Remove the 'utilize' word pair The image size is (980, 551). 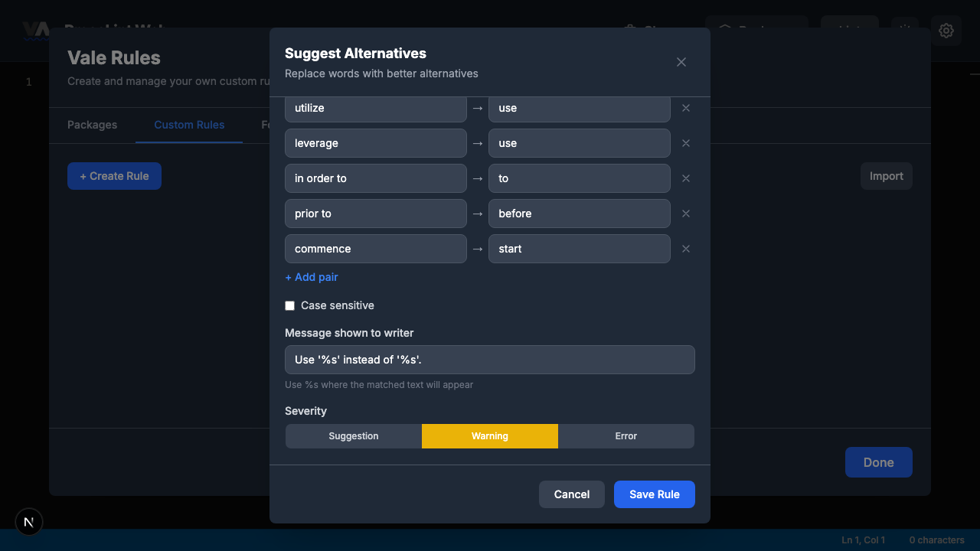tap(686, 108)
